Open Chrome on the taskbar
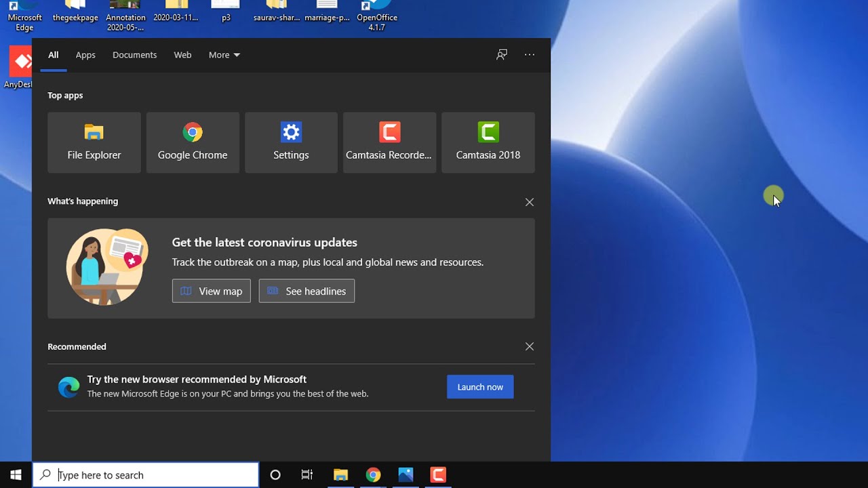Image resolution: width=868 pixels, height=488 pixels. pyautogui.click(x=373, y=474)
